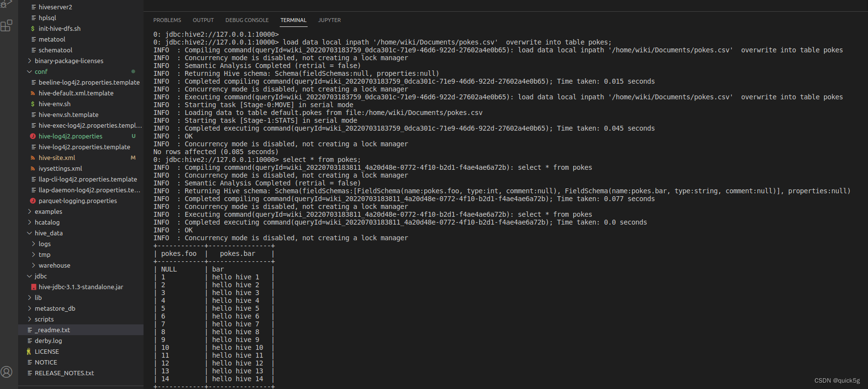Viewport: 868px width, 389px height.
Task: Open llap-cli-log4j2.properties.template file
Action: click(81, 180)
